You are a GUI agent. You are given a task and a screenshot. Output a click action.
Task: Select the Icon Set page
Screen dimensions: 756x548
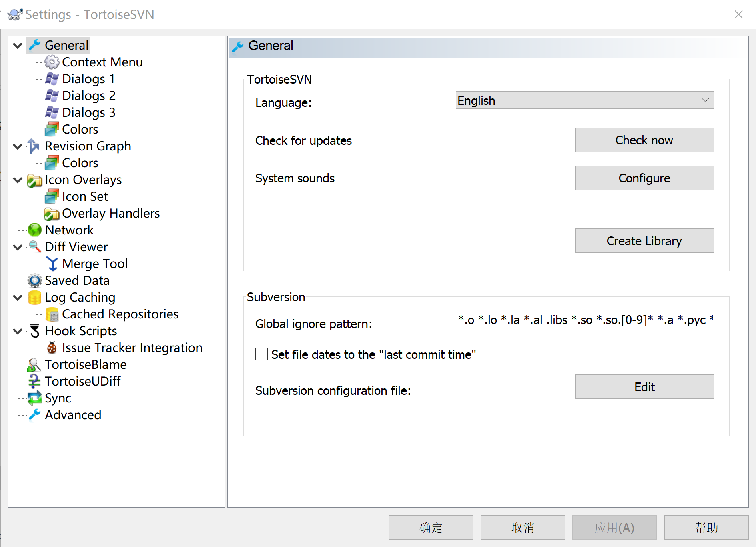point(85,196)
